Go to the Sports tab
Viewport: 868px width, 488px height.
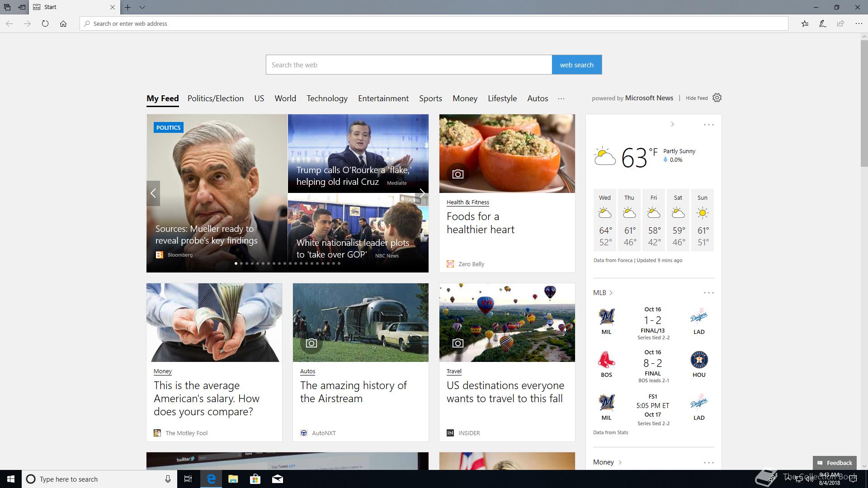(430, 99)
